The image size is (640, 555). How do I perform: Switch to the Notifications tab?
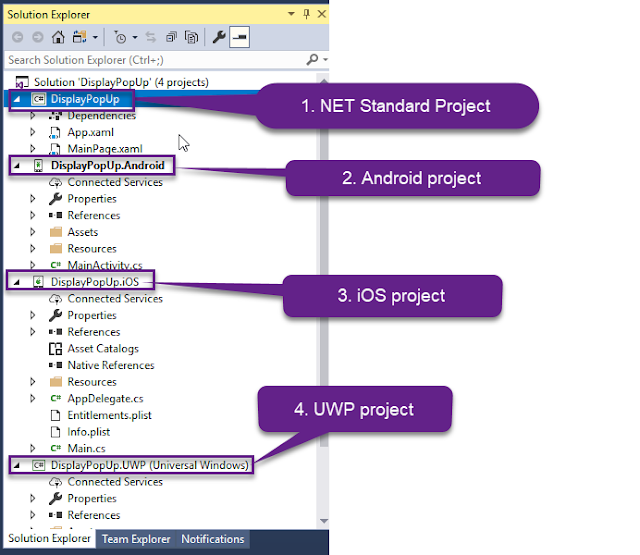pyautogui.click(x=213, y=539)
